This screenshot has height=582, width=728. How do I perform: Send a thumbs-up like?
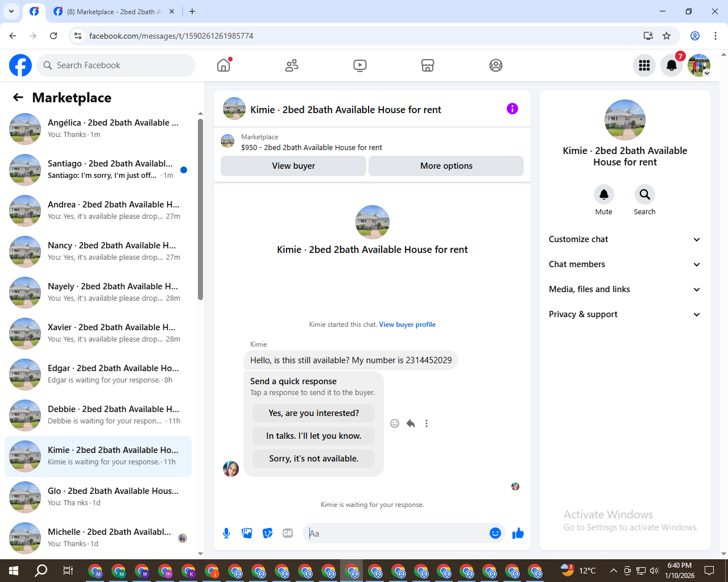[518, 533]
